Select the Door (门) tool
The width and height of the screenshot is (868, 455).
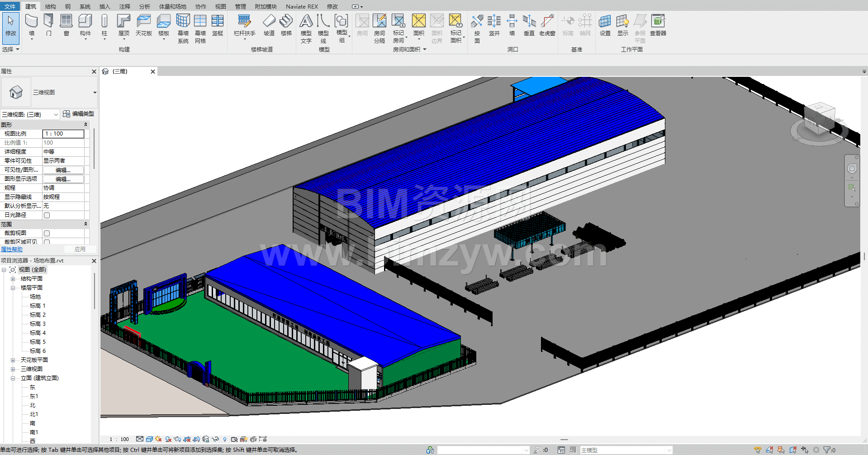49,25
